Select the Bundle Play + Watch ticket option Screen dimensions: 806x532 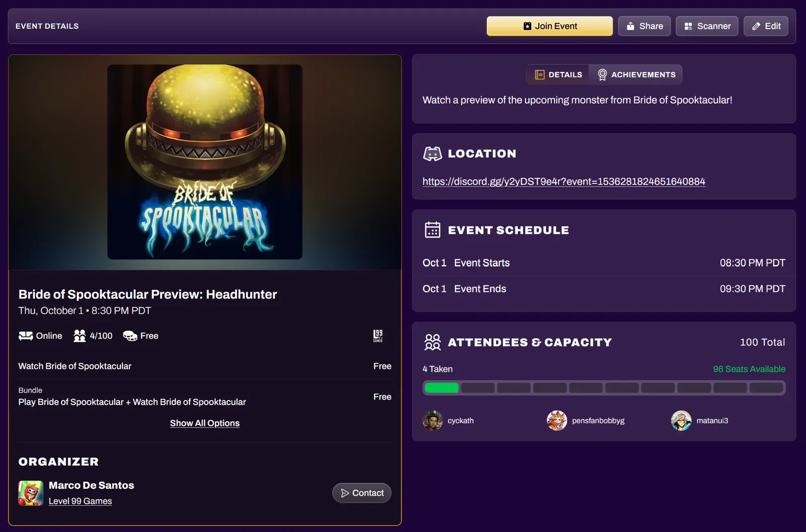coord(205,397)
